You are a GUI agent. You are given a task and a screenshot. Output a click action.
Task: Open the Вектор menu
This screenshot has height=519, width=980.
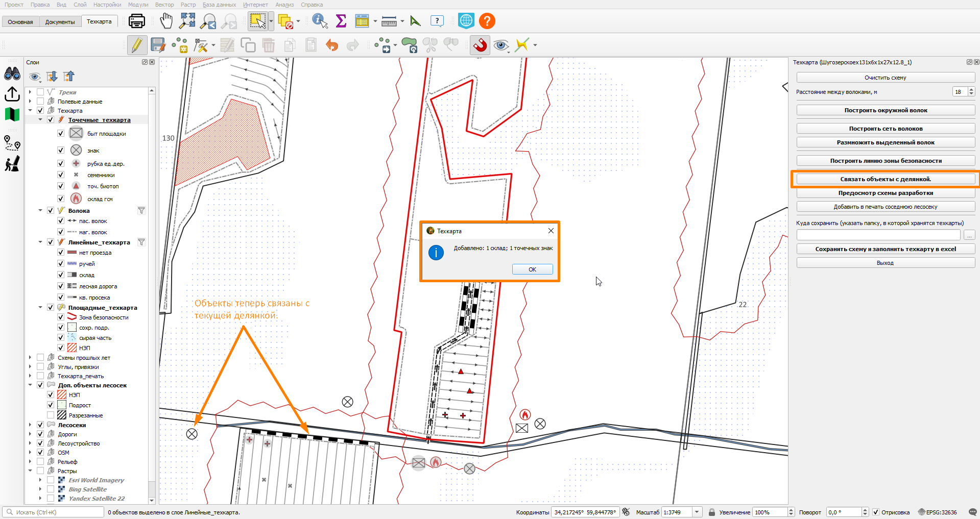click(x=164, y=5)
